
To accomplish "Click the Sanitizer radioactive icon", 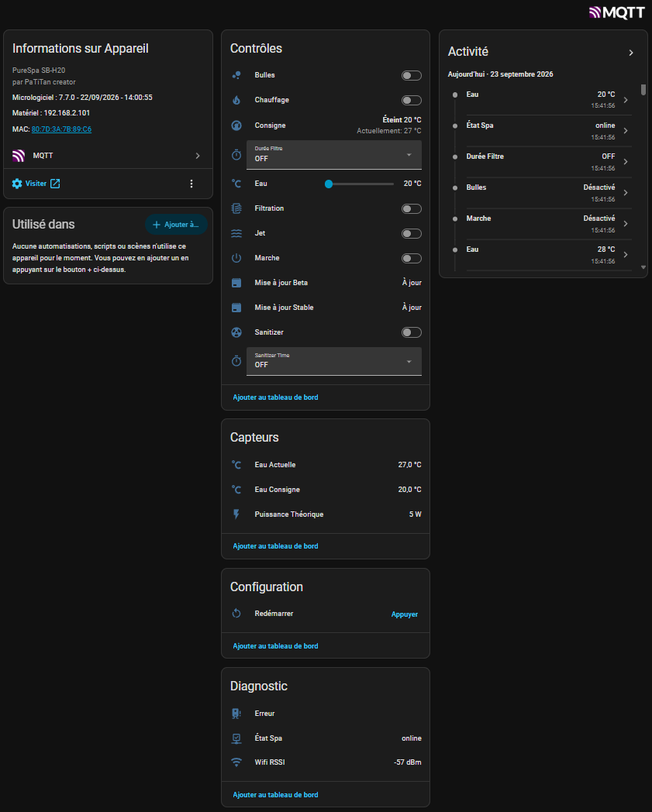I will coord(236,332).
